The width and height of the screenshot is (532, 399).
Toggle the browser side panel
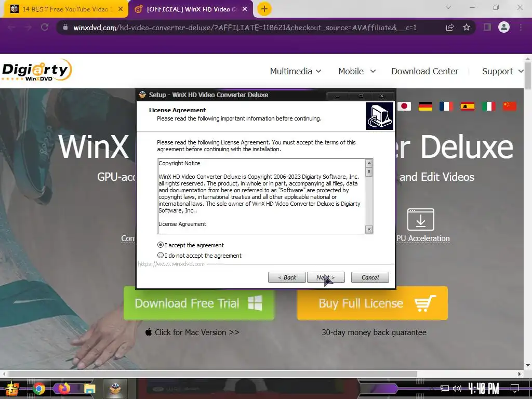[487, 27]
